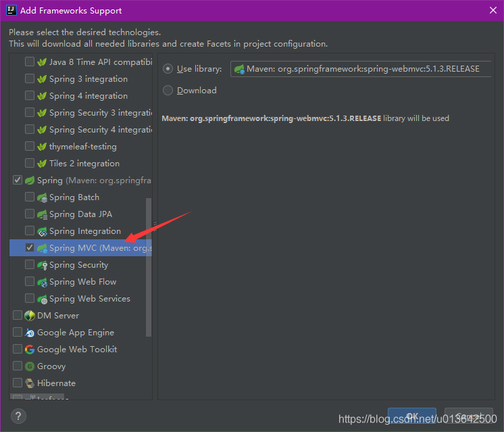Enable Java 8 Time API compatibility checkbox
Viewport: 504px width, 432px height.
[x=30, y=62]
